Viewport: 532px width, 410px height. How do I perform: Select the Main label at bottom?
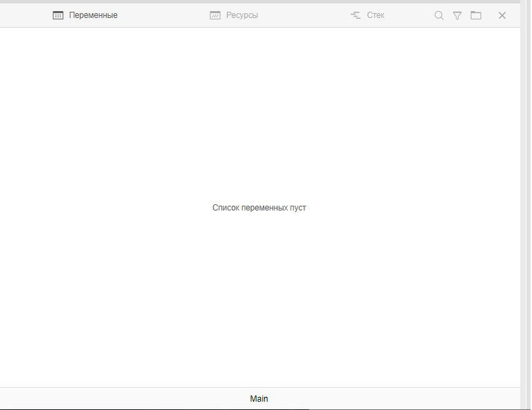(259, 399)
